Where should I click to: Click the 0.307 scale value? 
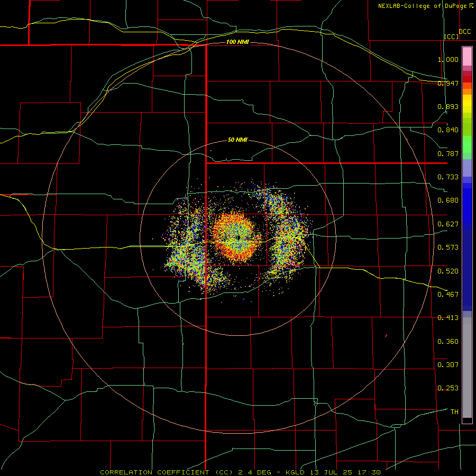coord(448,364)
